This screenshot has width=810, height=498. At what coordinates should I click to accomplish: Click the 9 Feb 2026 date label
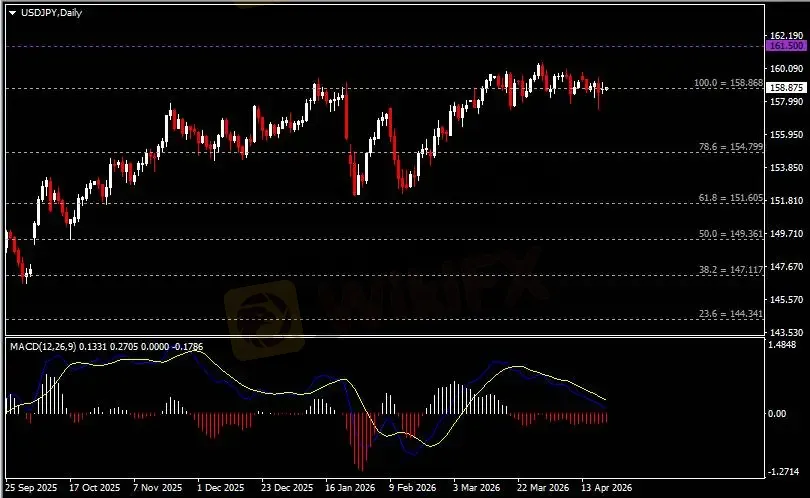[x=413, y=488]
